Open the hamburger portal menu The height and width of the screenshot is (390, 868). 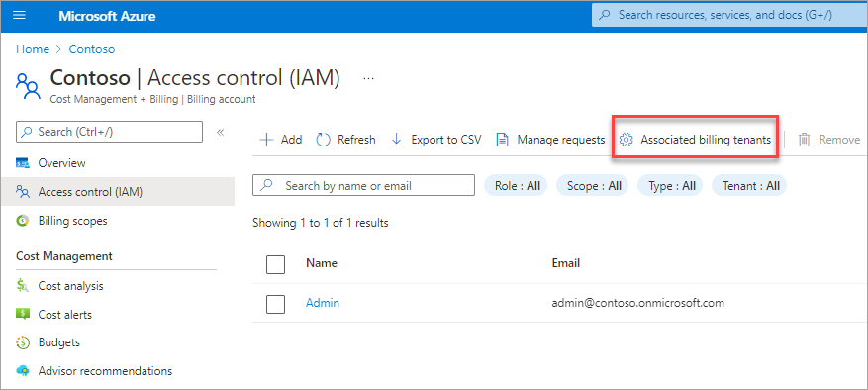pyautogui.click(x=20, y=16)
